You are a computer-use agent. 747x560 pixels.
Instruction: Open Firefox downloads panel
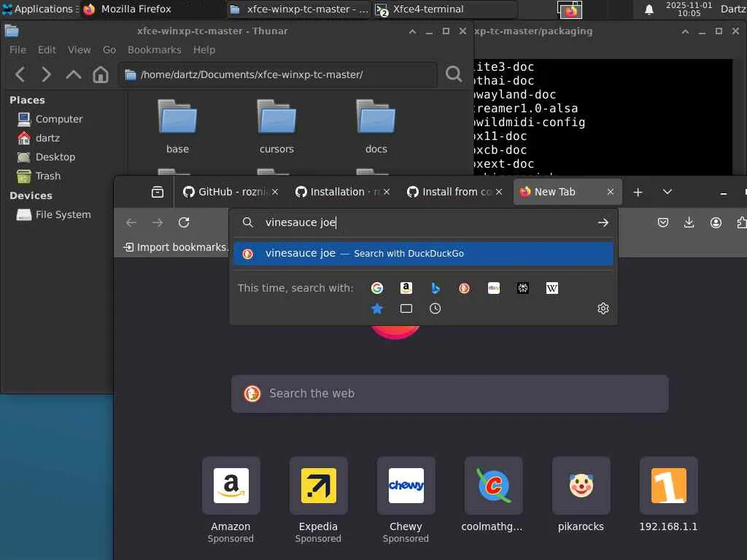[689, 222]
